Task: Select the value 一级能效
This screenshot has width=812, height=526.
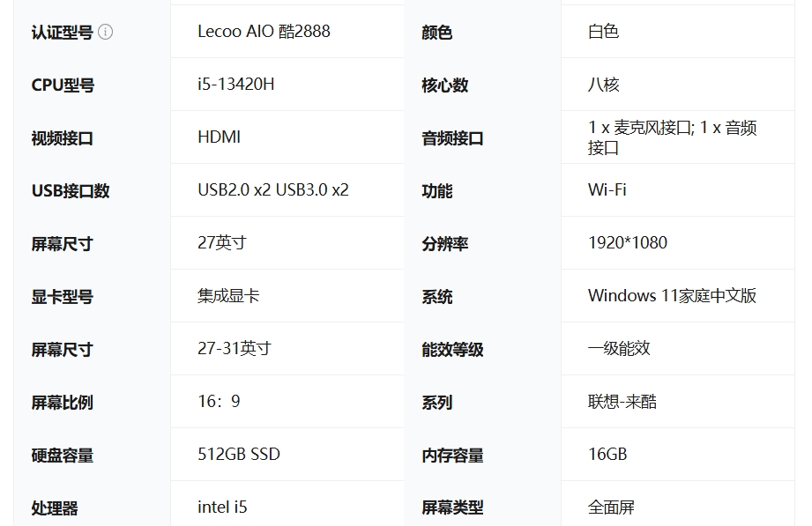Action: click(619, 348)
